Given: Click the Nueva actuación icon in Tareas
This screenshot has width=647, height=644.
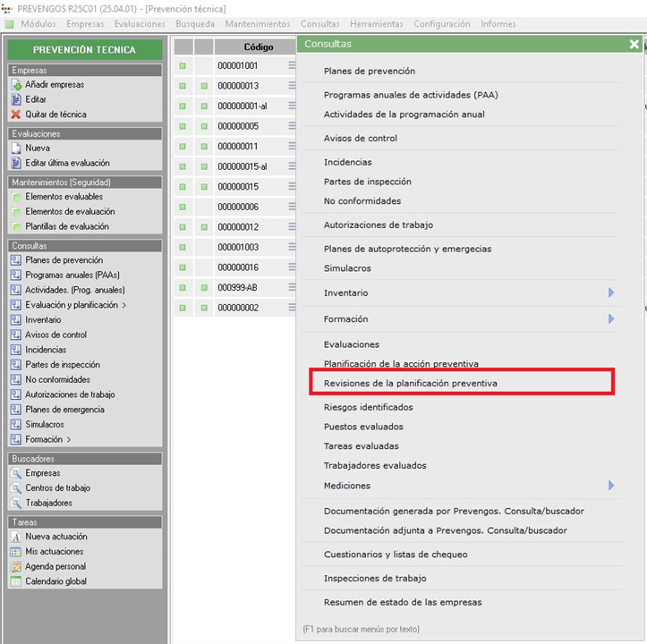Looking at the screenshot, I should pos(16,537).
